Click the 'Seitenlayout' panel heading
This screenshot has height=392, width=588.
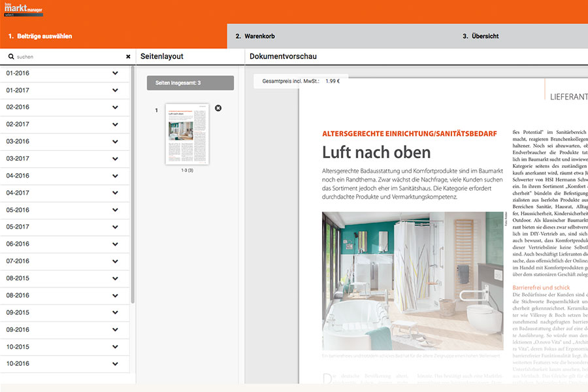(x=162, y=56)
